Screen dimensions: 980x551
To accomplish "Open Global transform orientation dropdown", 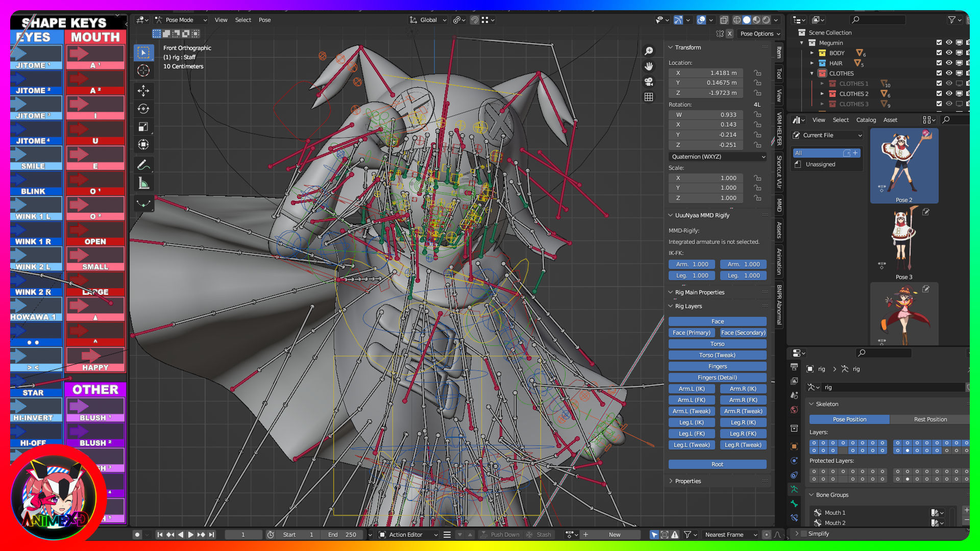I will tap(428, 20).
